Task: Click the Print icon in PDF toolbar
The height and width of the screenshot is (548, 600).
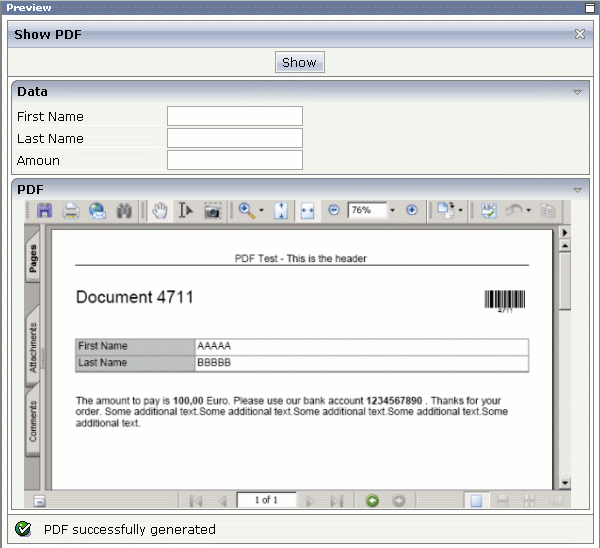Action: tap(71, 211)
